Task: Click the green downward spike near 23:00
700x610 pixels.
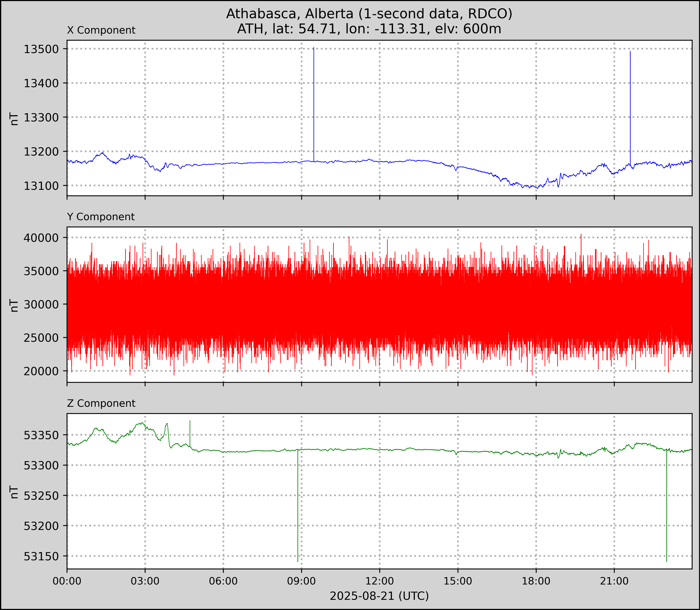Action: (667, 507)
